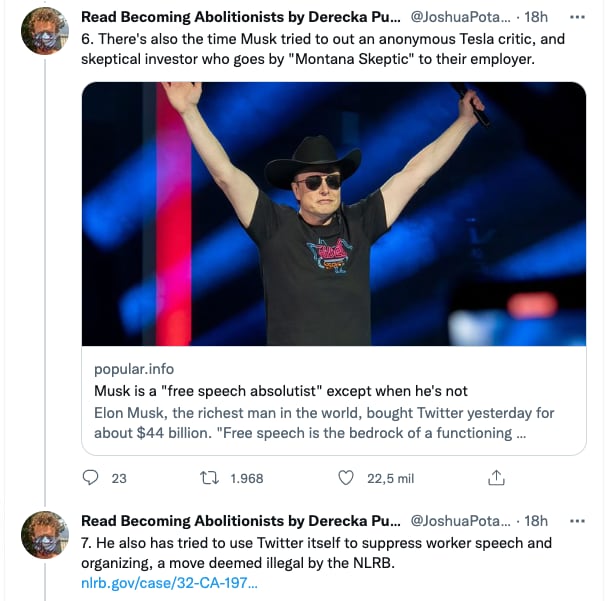Image resolution: width=611 pixels, height=601 pixels.
Task: Open more options for tweet 7
Action: (577, 521)
